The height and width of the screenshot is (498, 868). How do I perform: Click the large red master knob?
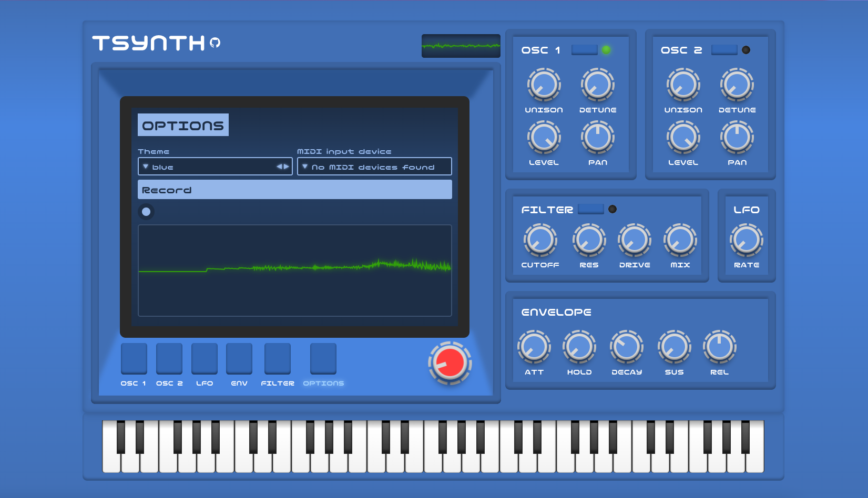[x=450, y=363]
